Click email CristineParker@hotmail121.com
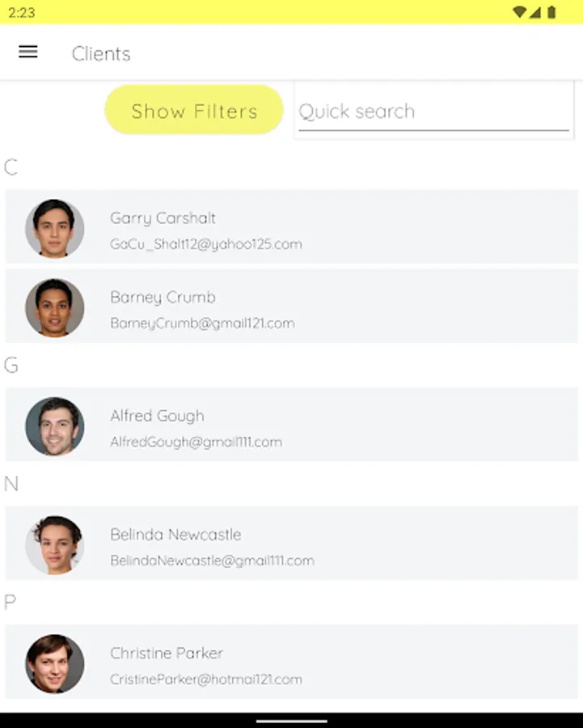This screenshot has height=728, width=583. pos(206,679)
